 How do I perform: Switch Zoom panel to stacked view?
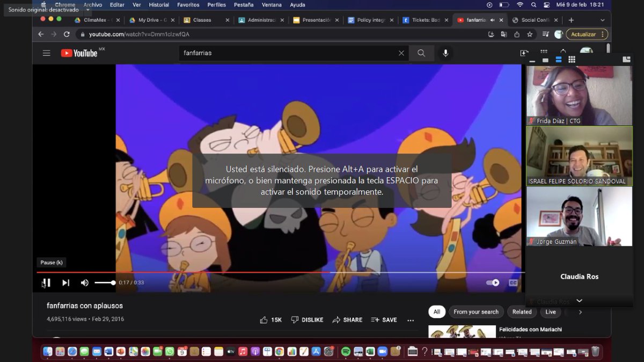pos(558,60)
